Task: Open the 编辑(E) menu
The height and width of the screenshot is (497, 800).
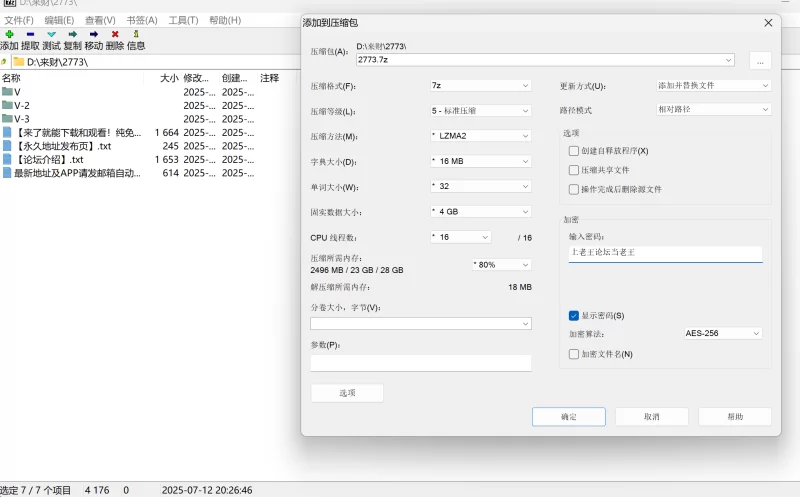Action: [59, 20]
